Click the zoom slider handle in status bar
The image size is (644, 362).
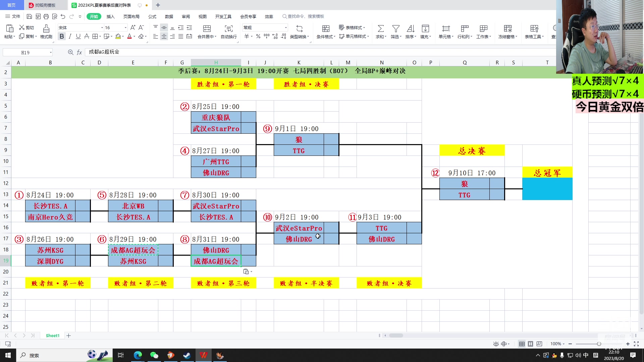(x=599, y=344)
